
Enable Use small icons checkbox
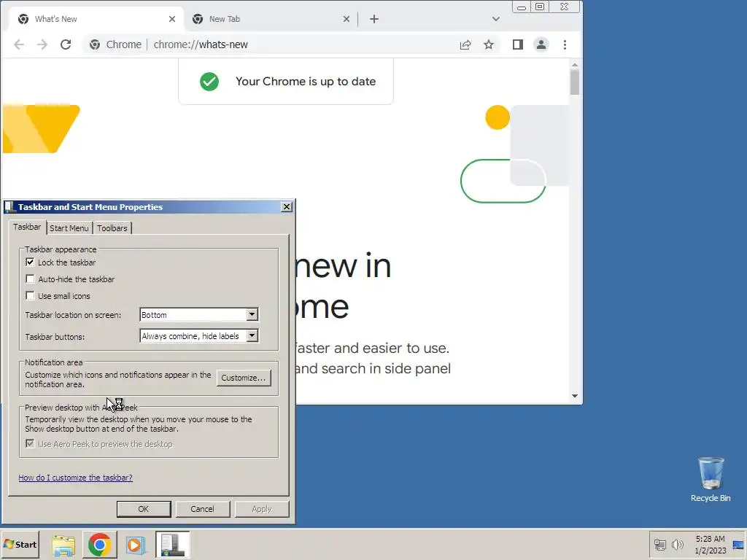[x=30, y=296]
